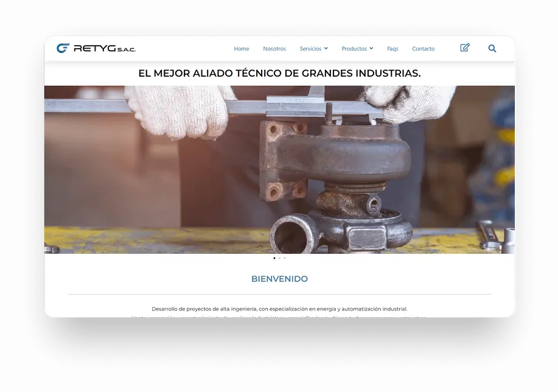
Task: Click the BIENVENIDO heading
Action: (279, 279)
